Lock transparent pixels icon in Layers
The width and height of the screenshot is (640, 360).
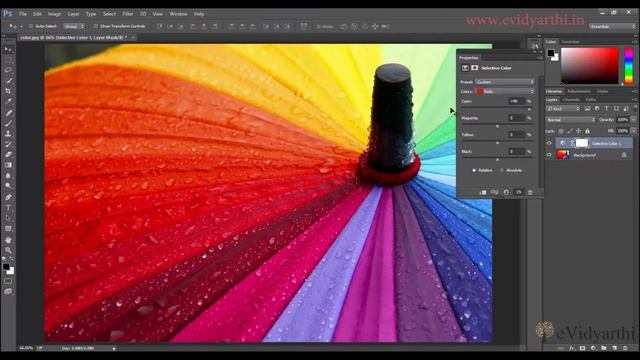561,131
